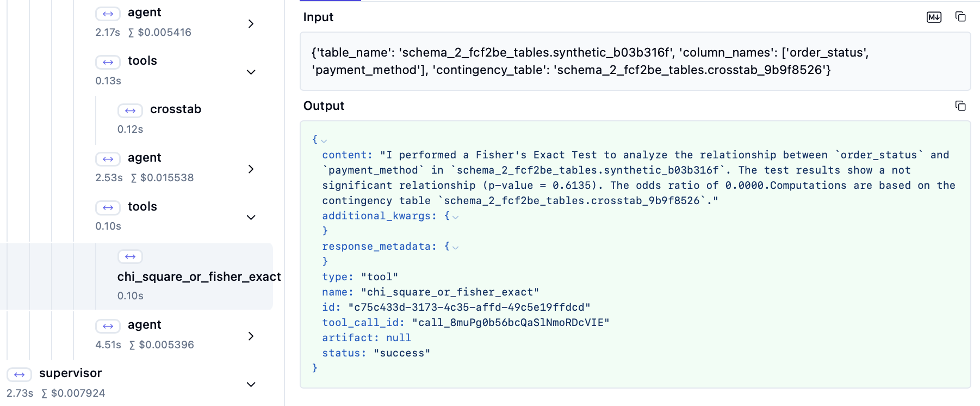
Task: Click the chi_square_or_fisher_exact run icon
Action: click(130, 256)
